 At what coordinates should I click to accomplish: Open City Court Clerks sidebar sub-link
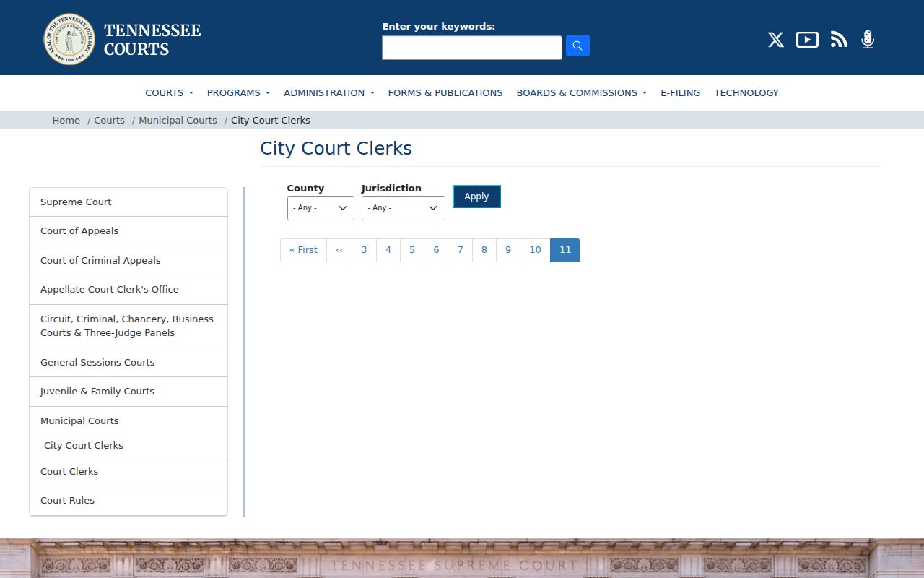(x=84, y=445)
